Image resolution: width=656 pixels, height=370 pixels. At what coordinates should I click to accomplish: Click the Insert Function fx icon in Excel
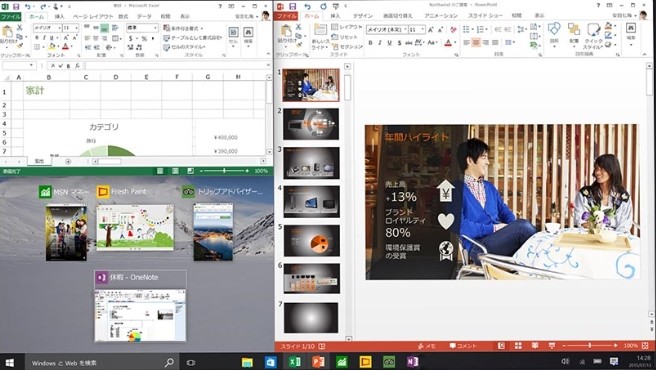[x=78, y=66]
